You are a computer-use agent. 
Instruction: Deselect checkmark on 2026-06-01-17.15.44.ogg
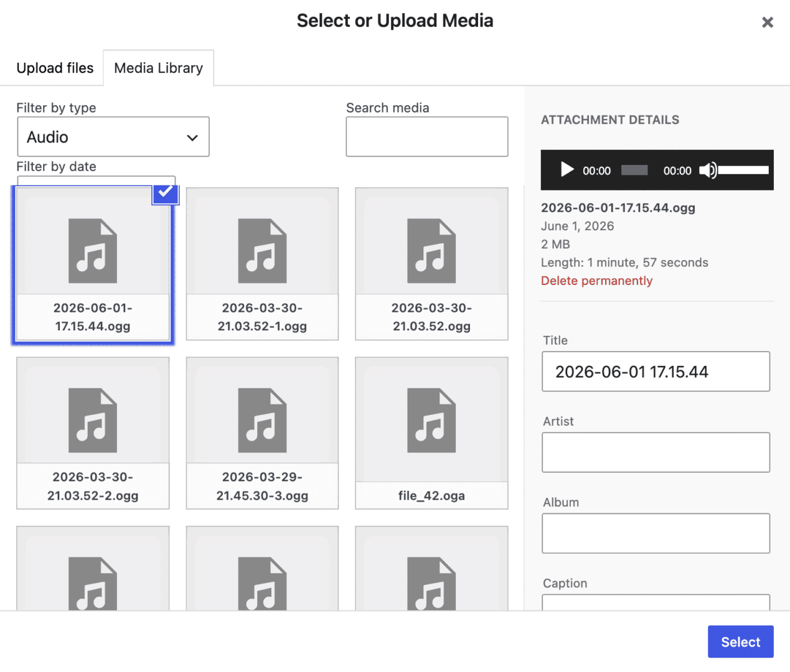tap(166, 194)
